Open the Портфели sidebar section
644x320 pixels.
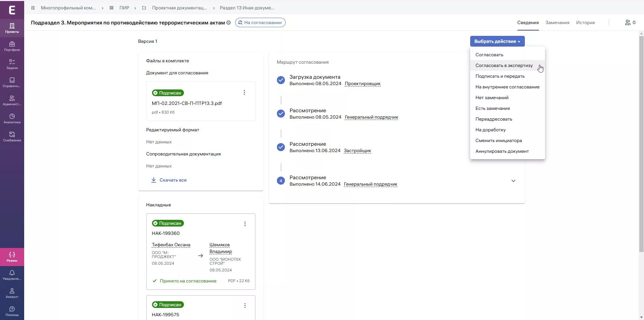[12, 46]
